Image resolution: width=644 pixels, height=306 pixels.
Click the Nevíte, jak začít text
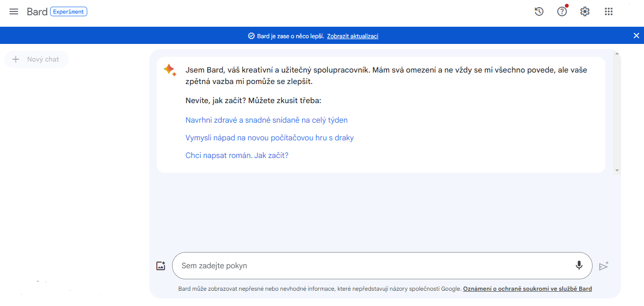(253, 101)
